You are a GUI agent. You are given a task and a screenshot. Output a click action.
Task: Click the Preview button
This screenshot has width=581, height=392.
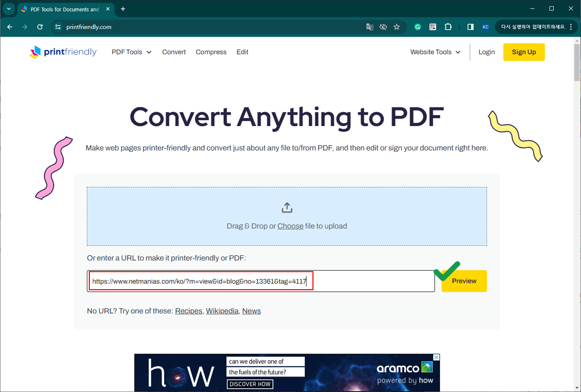point(464,281)
